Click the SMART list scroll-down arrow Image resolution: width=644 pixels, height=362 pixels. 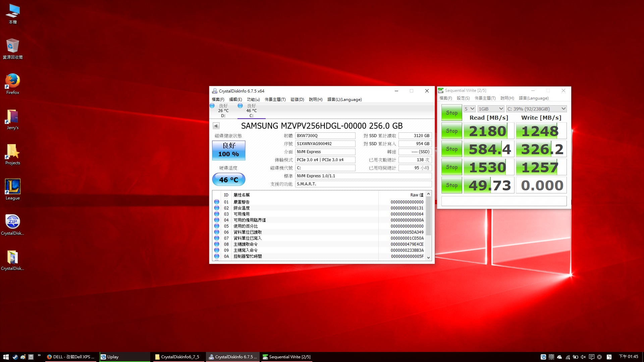(428, 258)
